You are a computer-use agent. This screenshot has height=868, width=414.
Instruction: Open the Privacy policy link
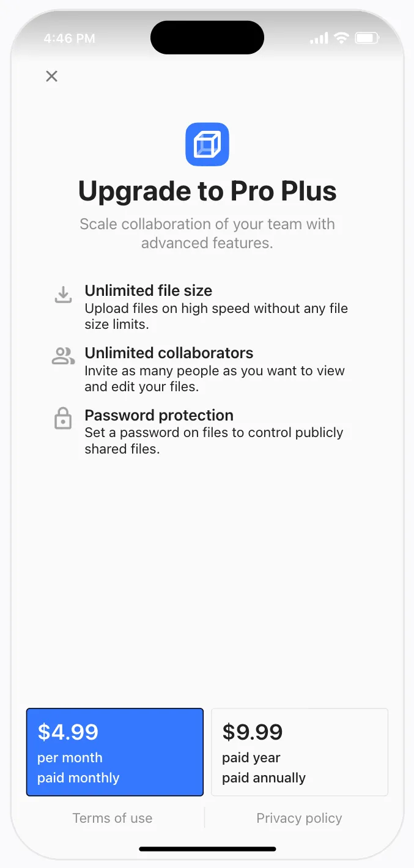(299, 818)
